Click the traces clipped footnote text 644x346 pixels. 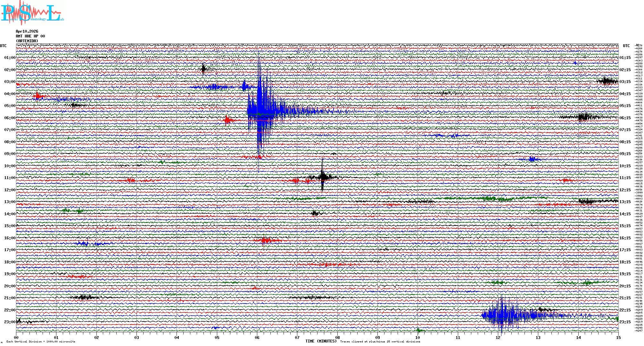tap(380, 342)
